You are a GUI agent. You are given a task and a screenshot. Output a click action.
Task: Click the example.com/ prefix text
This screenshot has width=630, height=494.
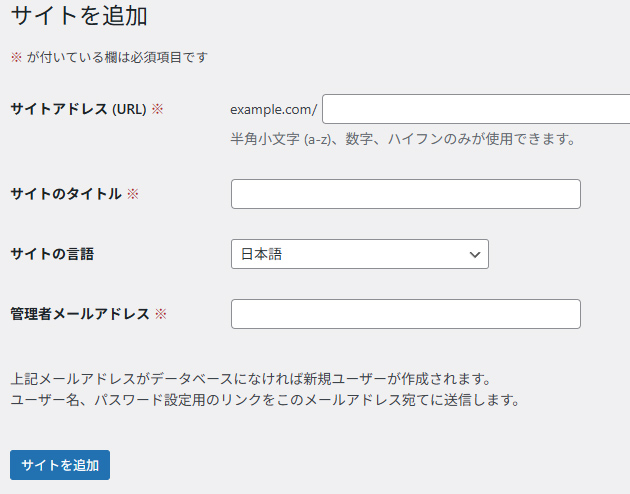coord(273,109)
